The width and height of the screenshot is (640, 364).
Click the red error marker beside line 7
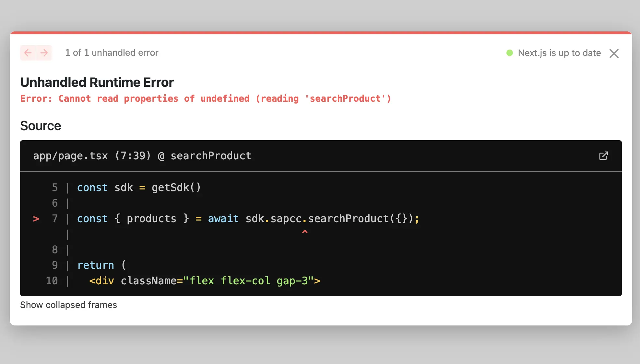pyautogui.click(x=36, y=219)
